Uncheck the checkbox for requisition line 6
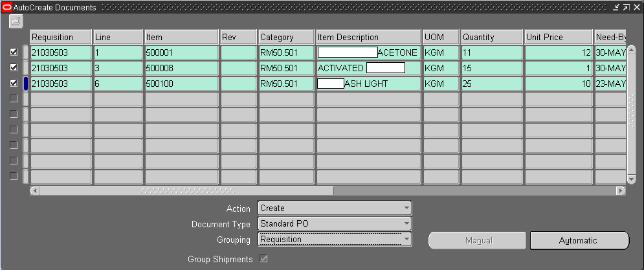Image resolution: width=644 pixels, height=270 pixels. [x=14, y=84]
